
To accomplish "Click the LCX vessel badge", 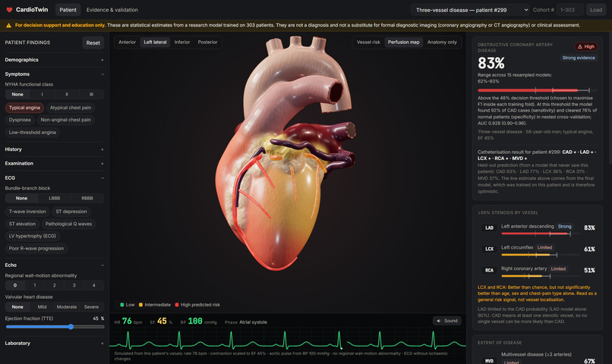I will [x=489, y=249].
